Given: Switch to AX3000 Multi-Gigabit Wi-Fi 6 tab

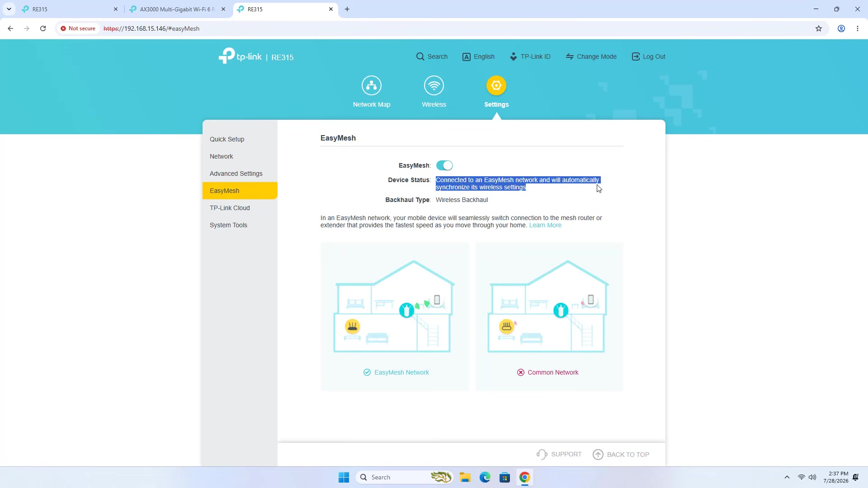Looking at the screenshot, I should (x=177, y=9).
